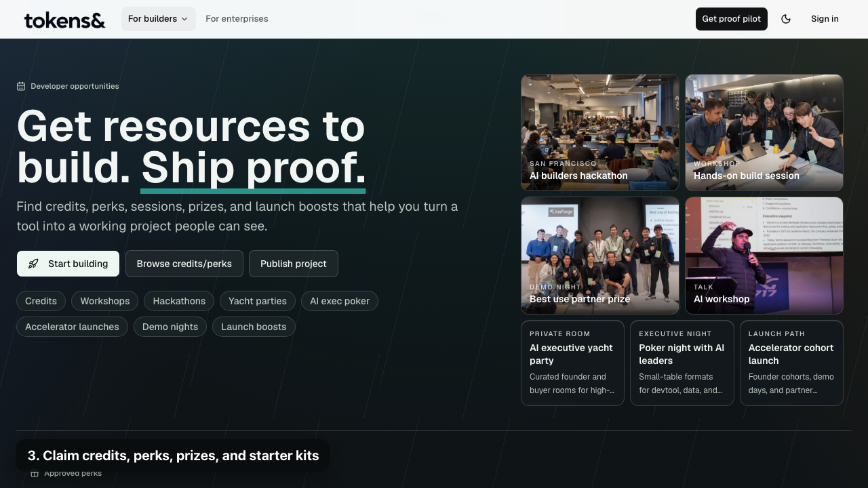
Task: Open the For builders dropdown
Action: coord(158,19)
